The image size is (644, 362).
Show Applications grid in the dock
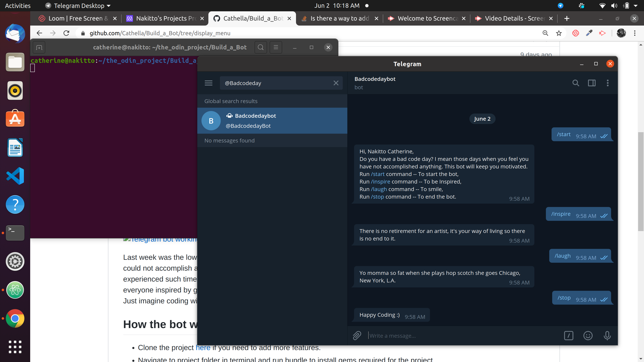pos(15,347)
